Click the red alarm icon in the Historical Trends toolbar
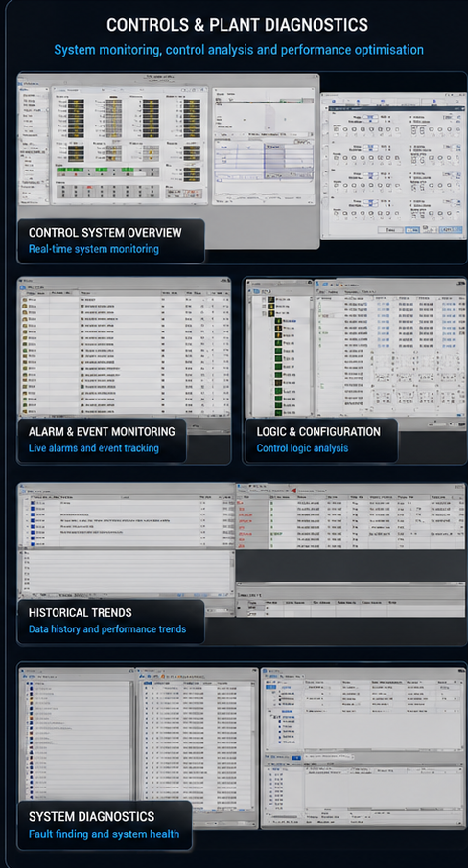Screen dimensions: 468x868 point(293,491)
